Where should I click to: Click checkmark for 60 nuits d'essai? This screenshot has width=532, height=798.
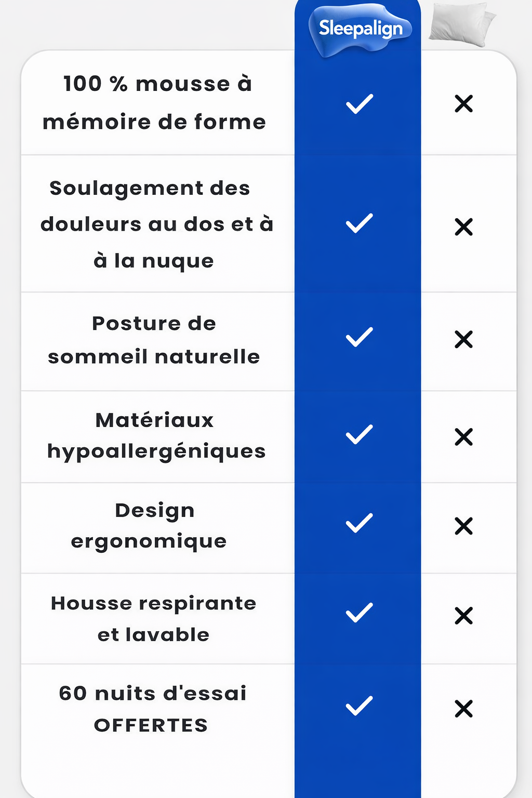pos(360,706)
